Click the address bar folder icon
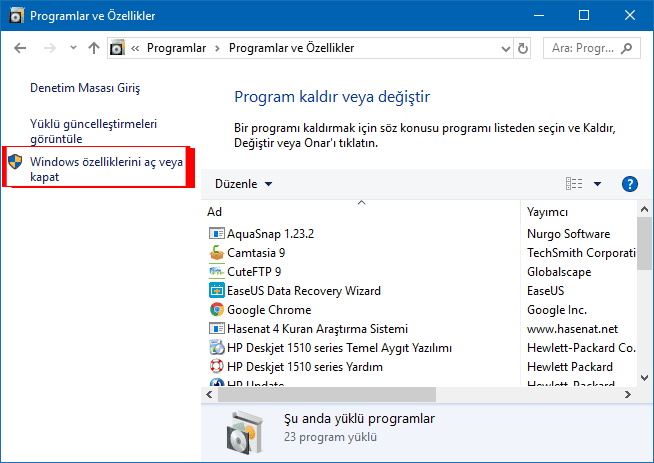This screenshot has height=463, width=654. tap(117, 48)
